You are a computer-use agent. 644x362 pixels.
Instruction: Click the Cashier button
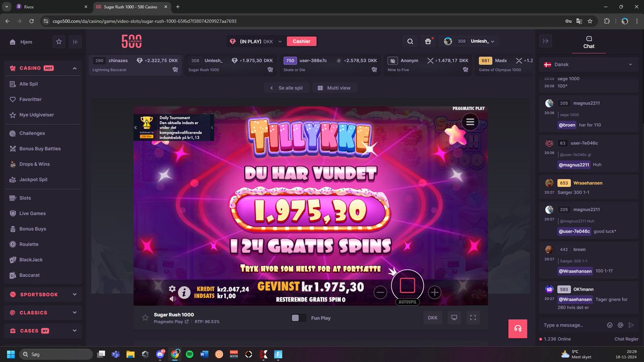[x=302, y=41]
